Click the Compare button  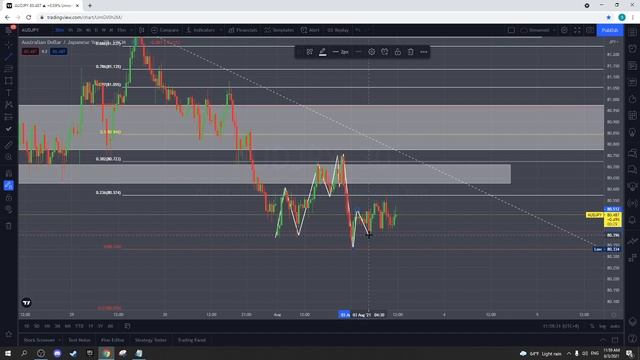165,30
